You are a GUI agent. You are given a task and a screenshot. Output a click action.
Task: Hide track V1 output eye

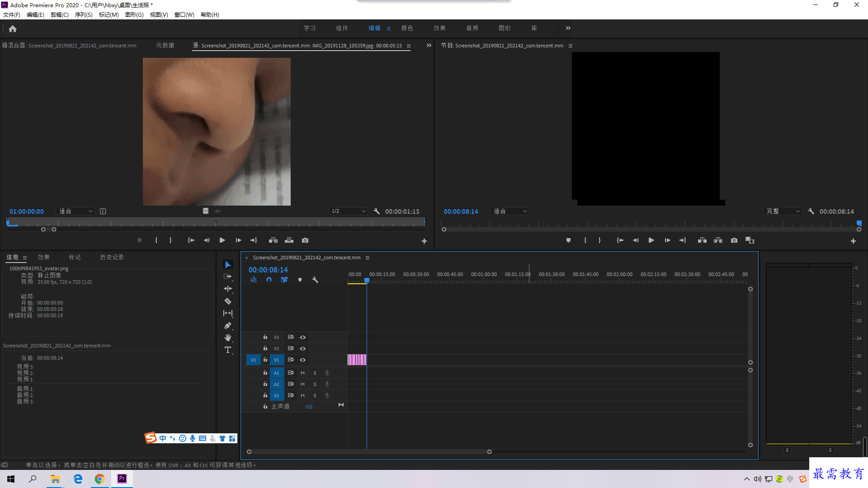coord(303,360)
